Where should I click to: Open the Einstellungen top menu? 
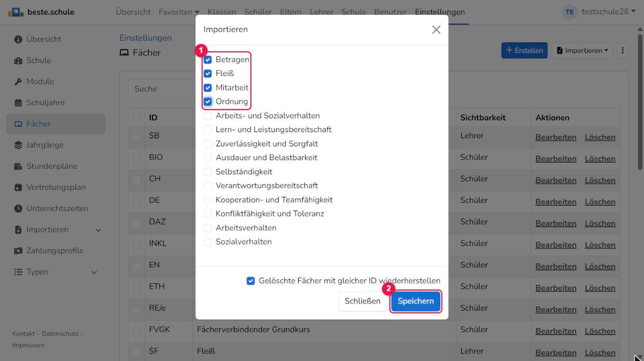tap(440, 12)
